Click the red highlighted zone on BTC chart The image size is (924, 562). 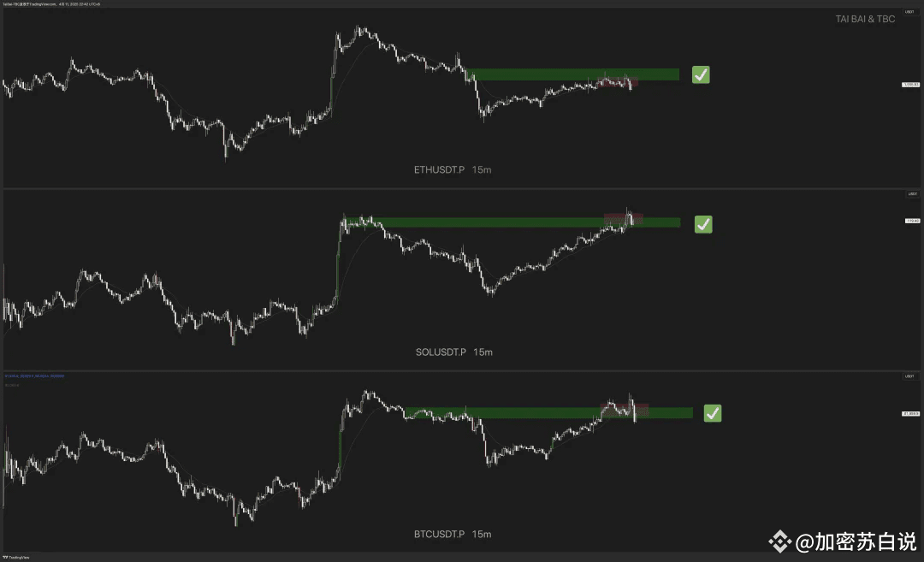625,410
